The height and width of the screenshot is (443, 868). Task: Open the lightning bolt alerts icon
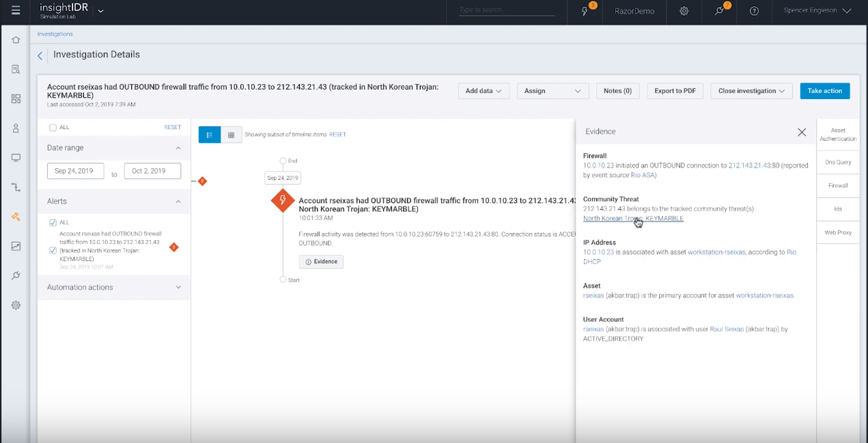click(585, 11)
